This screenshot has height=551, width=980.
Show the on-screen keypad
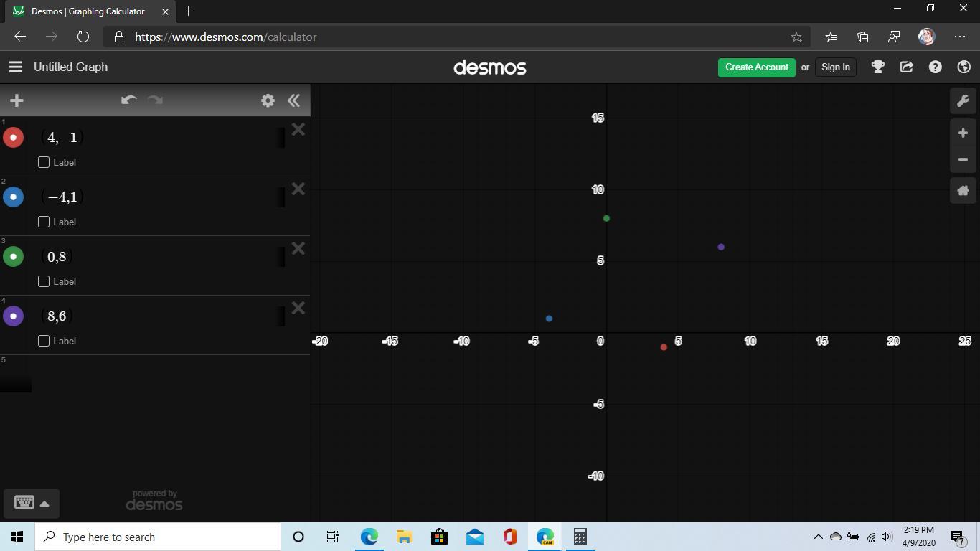pyautogui.click(x=32, y=503)
